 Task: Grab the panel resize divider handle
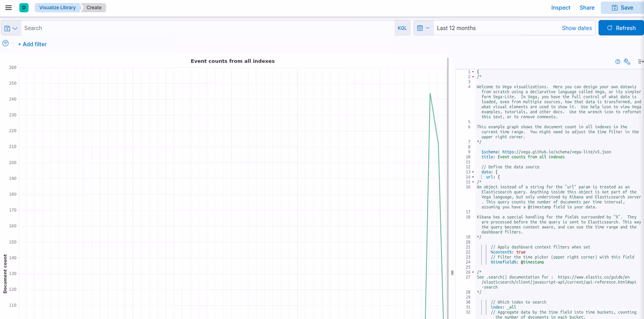(452, 272)
